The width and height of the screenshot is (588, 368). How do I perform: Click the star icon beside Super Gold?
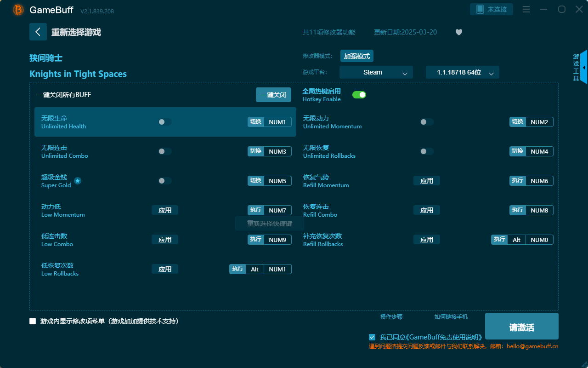[x=77, y=181]
